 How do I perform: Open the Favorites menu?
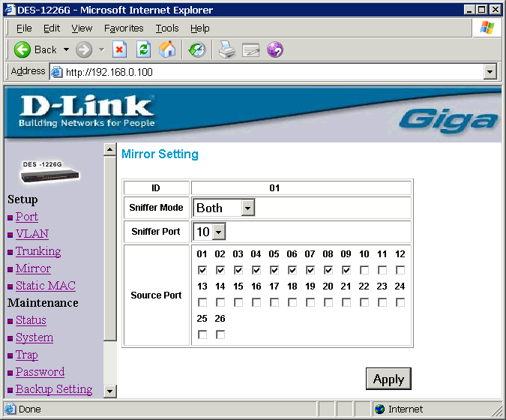[x=124, y=28]
